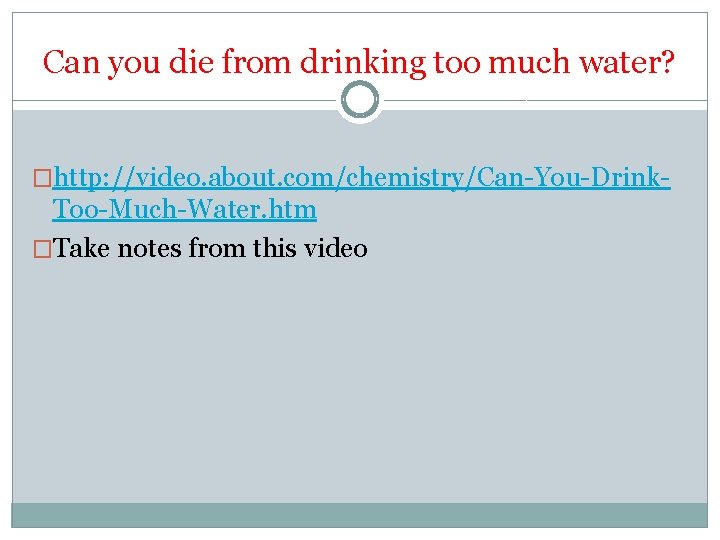Viewport: 720px width, 540px height.
Task: Click the dark teal footer bar
Action: coord(360,515)
